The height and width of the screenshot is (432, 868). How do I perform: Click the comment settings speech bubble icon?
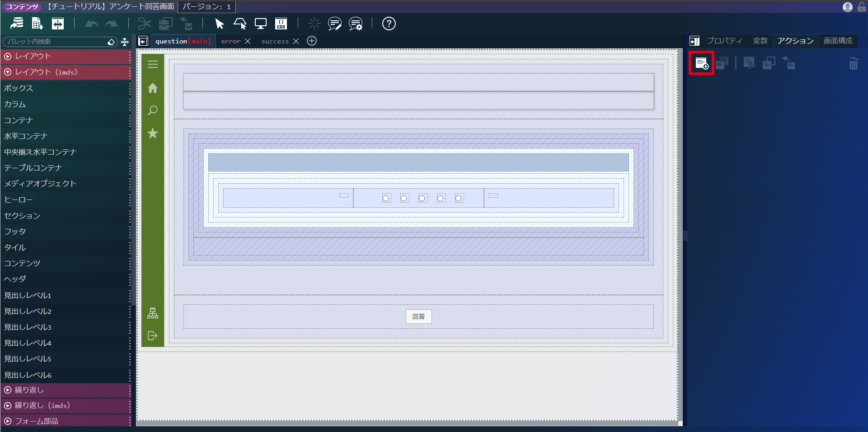click(x=356, y=24)
